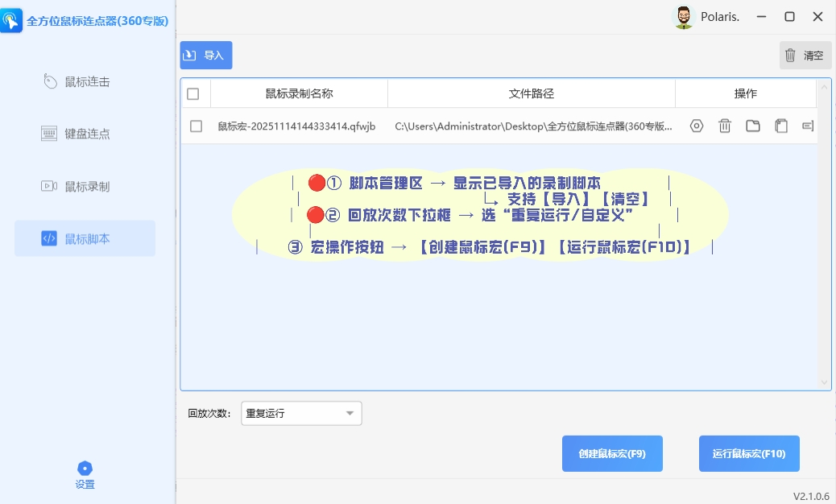
Task: Switch to the 鼠标脚本 tab
Action: coord(85,238)
